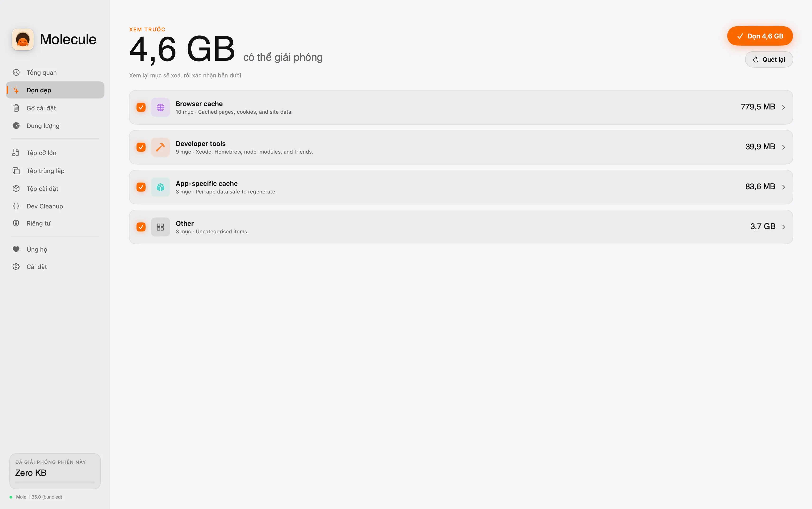This screenshot has width=812, height=509.
Task: Uncheck the Browser cache checkbox
Action: (141, 107)
